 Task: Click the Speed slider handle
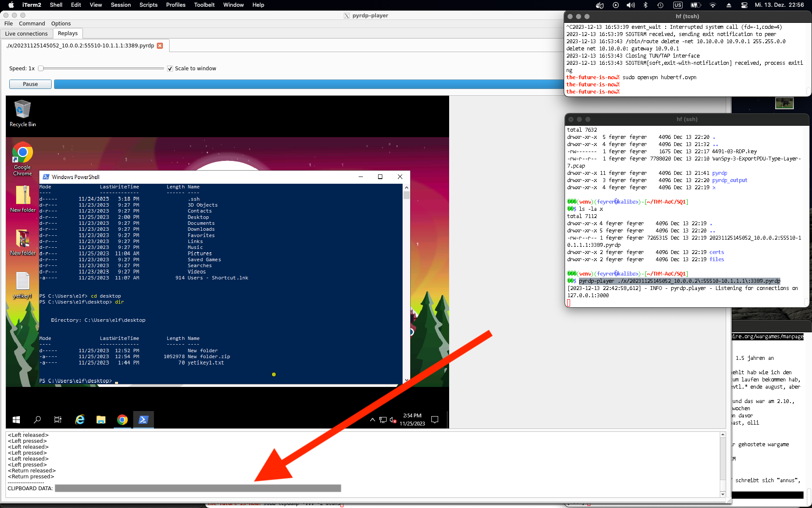[x=41, y=68]
